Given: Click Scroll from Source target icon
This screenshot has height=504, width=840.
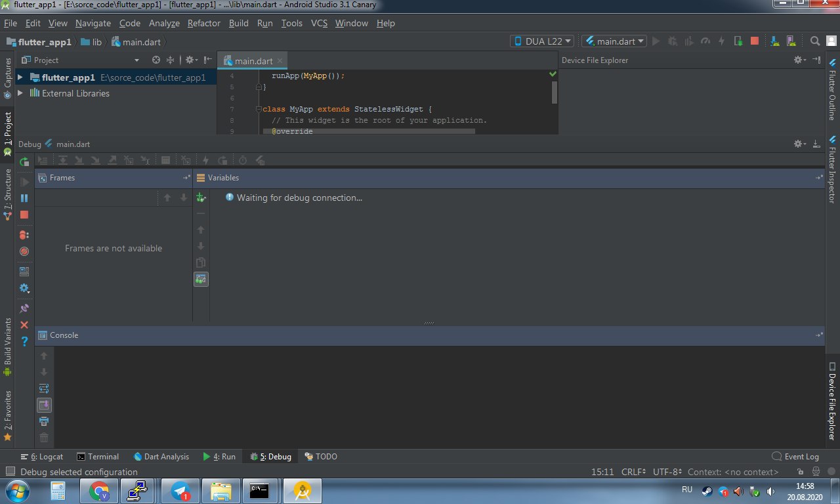Looking at the screenshot, I should click(x=156, y=60).
